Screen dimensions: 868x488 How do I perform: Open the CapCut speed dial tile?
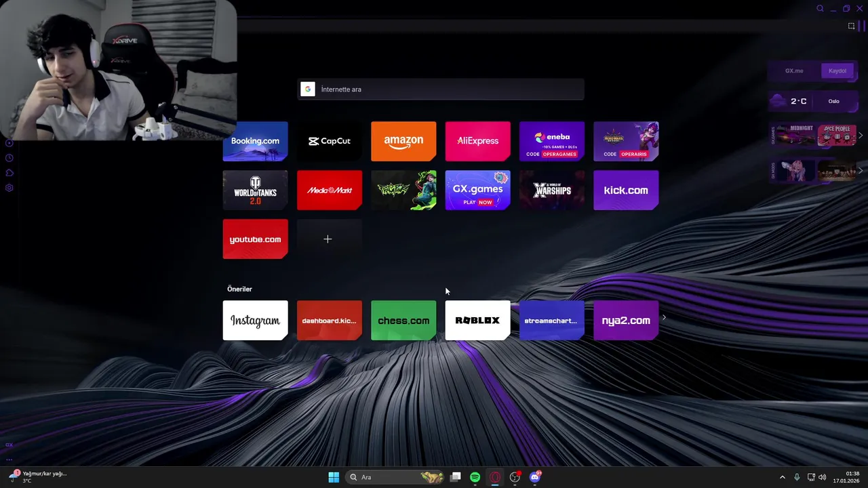(330, 141)
